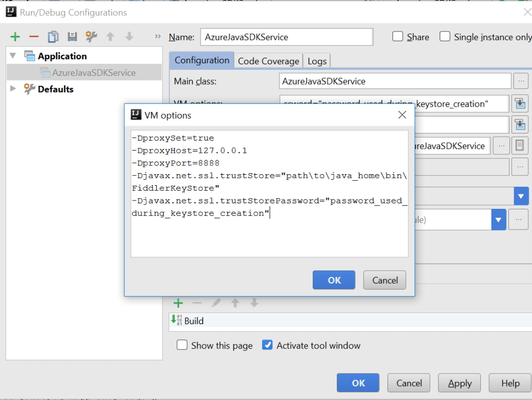The image size is (532, 400).
Task: Select the blue dropdown arrow swatch button
Action: (x=521, y=196)
